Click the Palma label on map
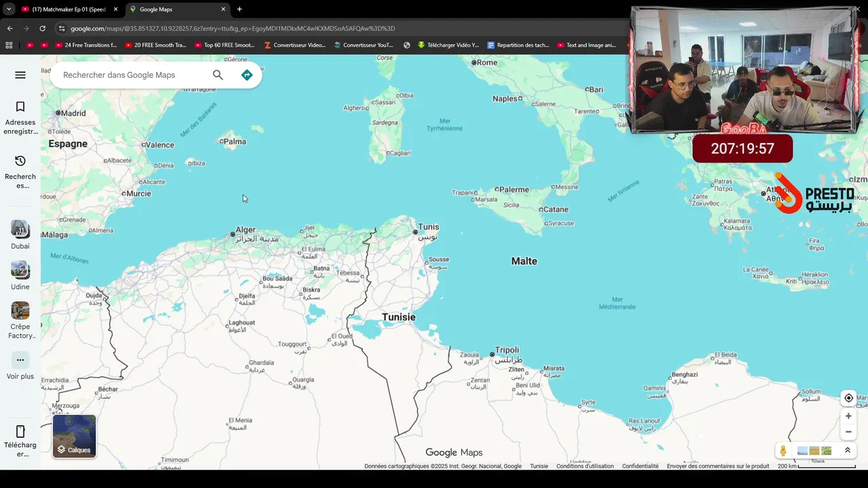The image size is (868, 488). 235,142
